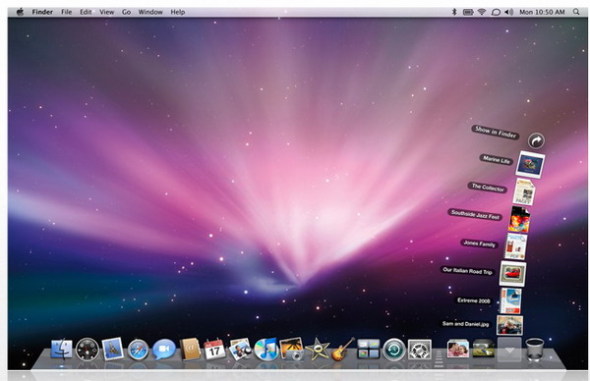Open Our Italian Road Trip item
This screenshot has height=381, width=590.
512,273
